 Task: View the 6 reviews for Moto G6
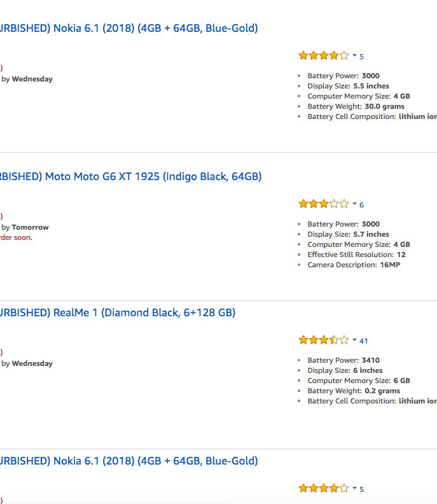point(362,205)
